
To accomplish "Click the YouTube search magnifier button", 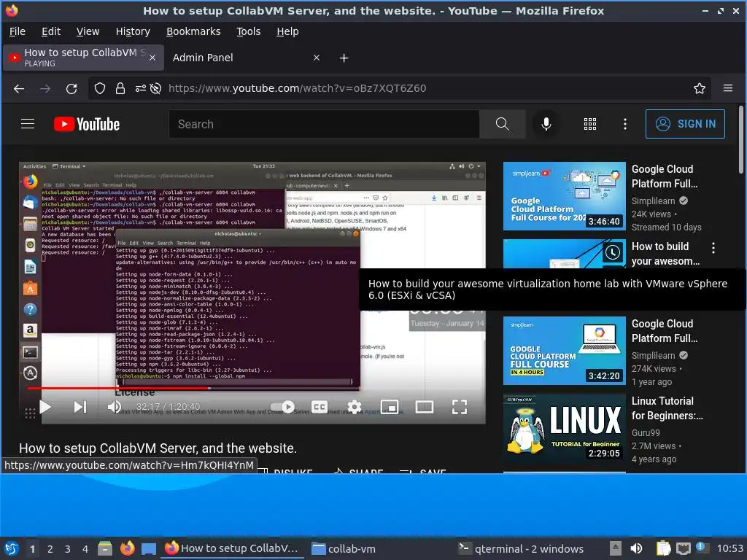I will (x=502, y=124).
